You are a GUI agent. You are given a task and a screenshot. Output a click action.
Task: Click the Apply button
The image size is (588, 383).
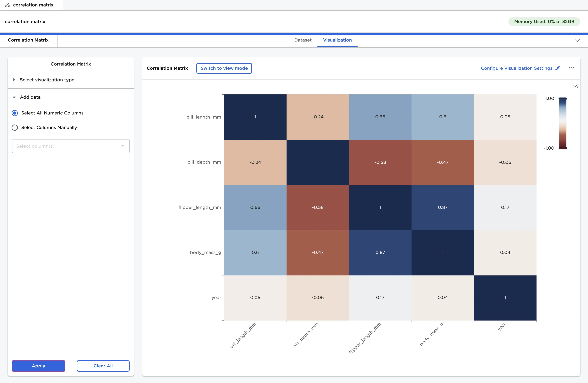(x=38, y=366)
